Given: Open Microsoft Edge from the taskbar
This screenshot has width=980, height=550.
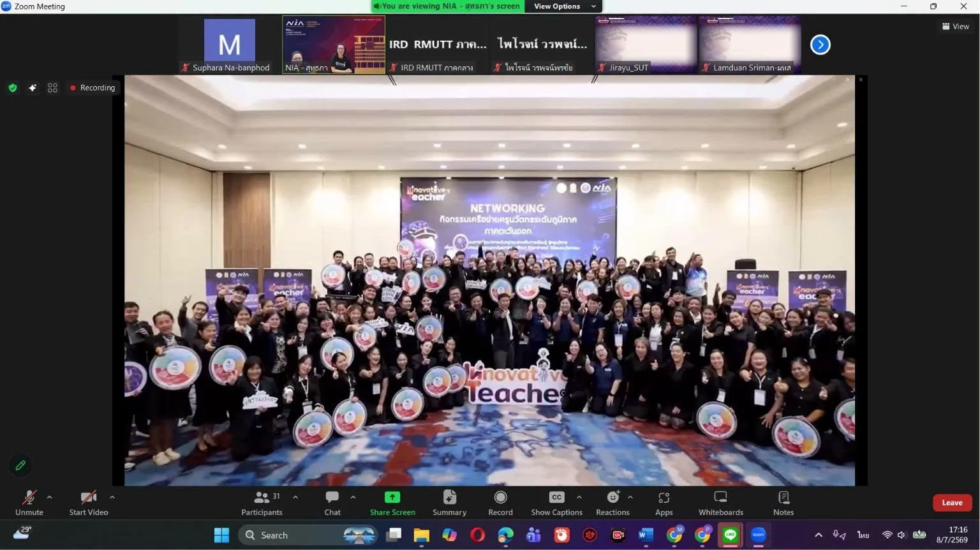Looking at the screenshot, I should pyautogui.click(x=505, y=535).
